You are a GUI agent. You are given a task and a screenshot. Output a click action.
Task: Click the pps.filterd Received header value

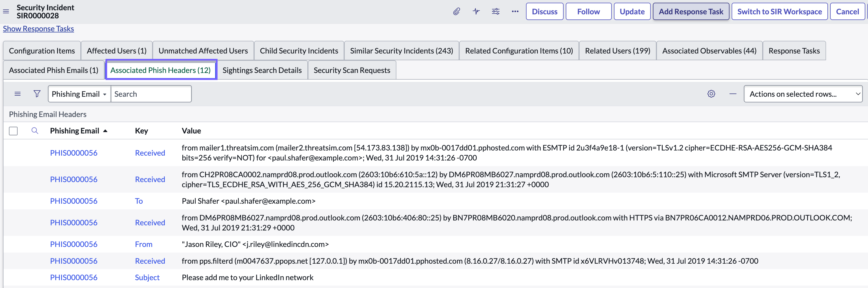click(470, 261)
